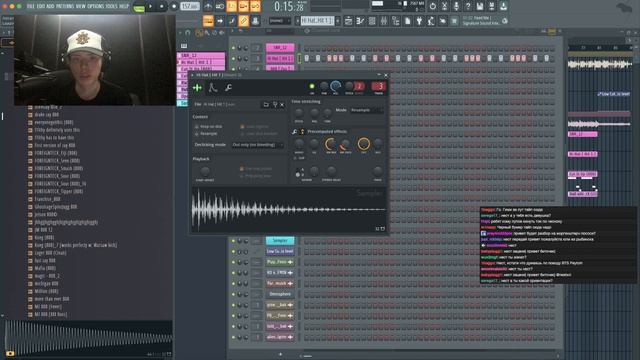Open the EDIT menu
Viewport: 640px width, 360px height.
(40, 6)
